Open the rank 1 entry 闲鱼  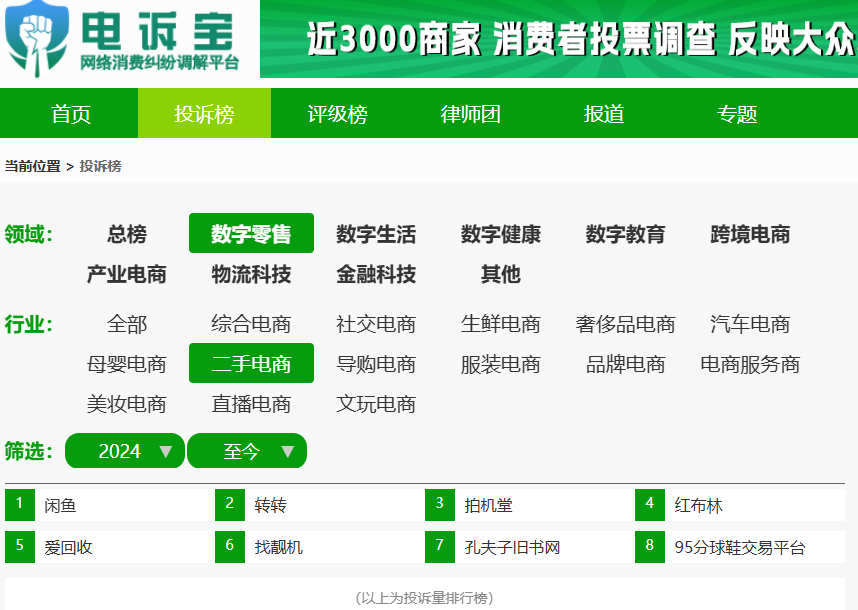[x=60, y=505]
